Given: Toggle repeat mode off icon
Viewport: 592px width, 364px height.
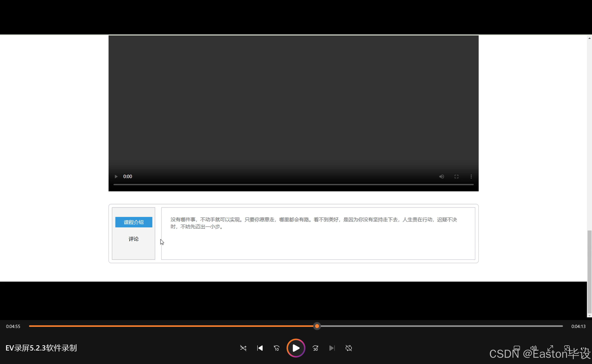Looking at the screenshot, I should pos(349,348).
